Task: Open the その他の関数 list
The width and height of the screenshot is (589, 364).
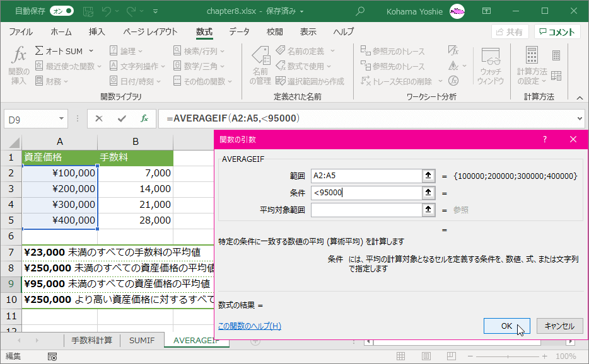Action: [x=203, y=81]
